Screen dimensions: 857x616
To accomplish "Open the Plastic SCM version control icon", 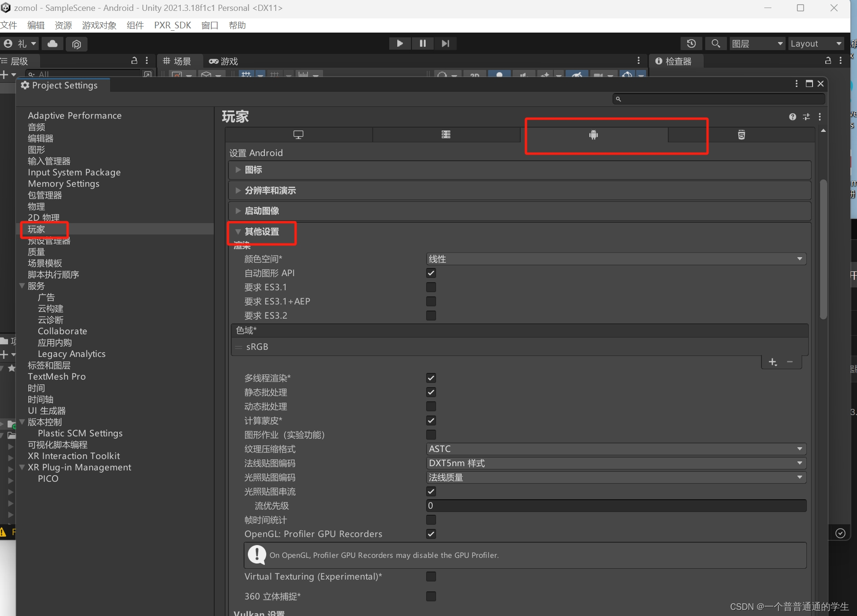I will coord(77,44).
